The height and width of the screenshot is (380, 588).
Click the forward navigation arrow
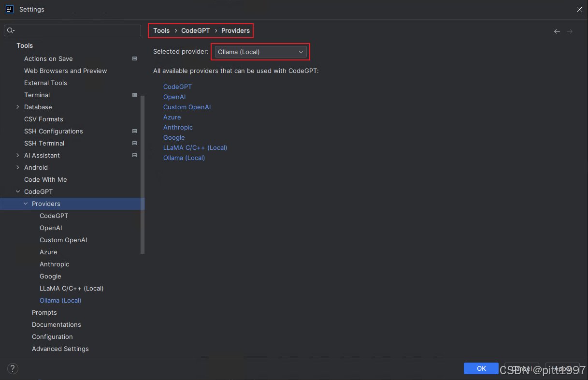(570, 30)
